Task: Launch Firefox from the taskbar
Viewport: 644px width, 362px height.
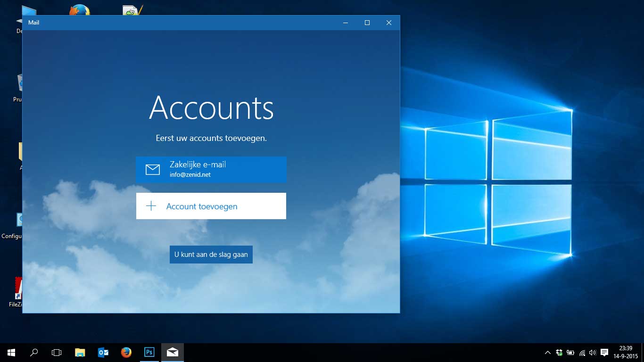Action: point(126,353)
